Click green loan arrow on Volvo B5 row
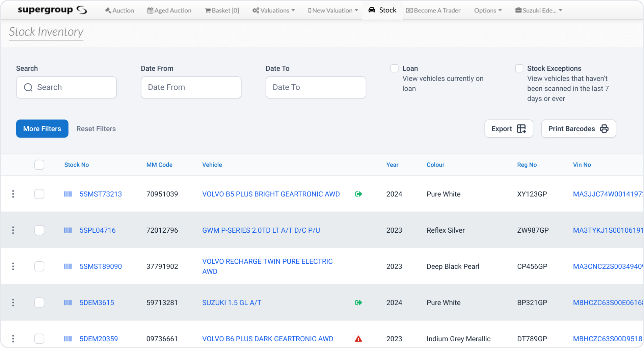Viewport: 644px width, 348px height. coord(358,194)
